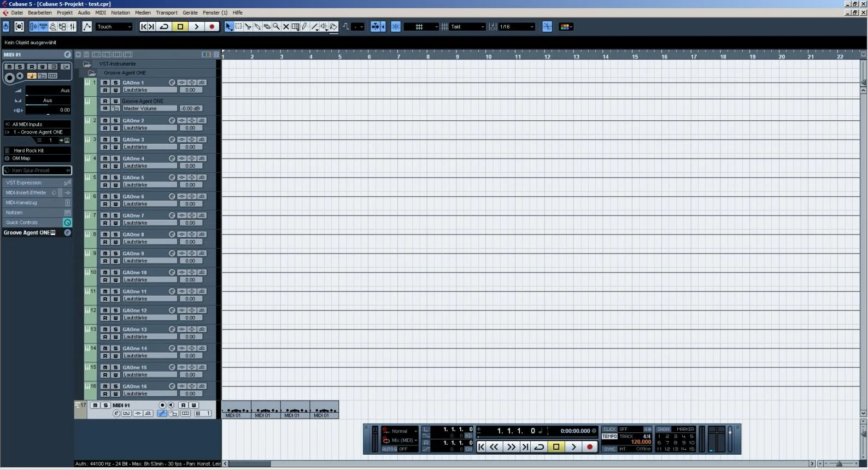Select the Zoom magnifier tool
This screenshot has width=868, height=470.
(276, 27)
